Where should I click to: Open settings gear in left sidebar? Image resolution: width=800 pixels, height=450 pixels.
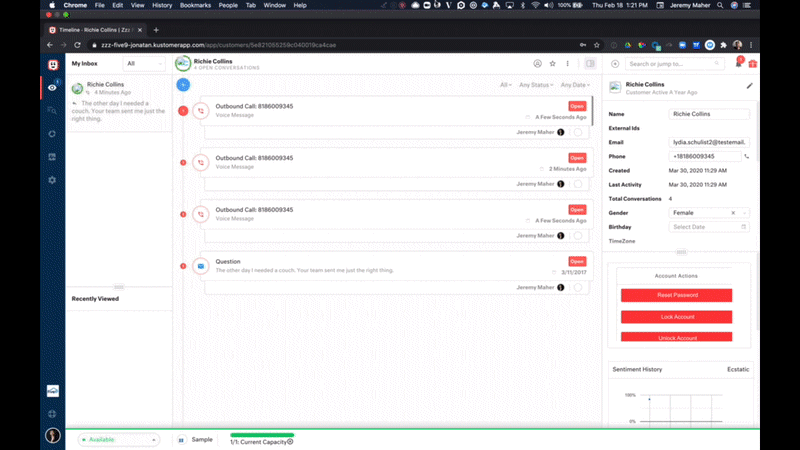click(x=51, y=180)
